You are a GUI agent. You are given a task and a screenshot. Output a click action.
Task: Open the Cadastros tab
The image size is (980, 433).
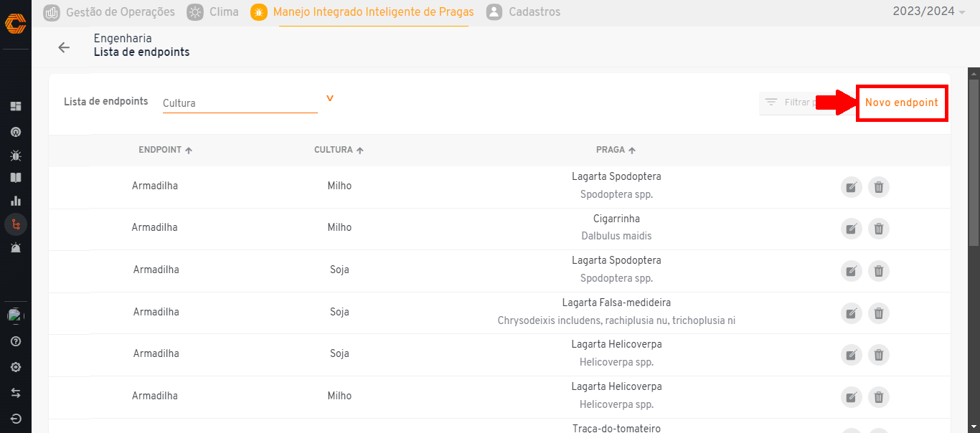524,12
